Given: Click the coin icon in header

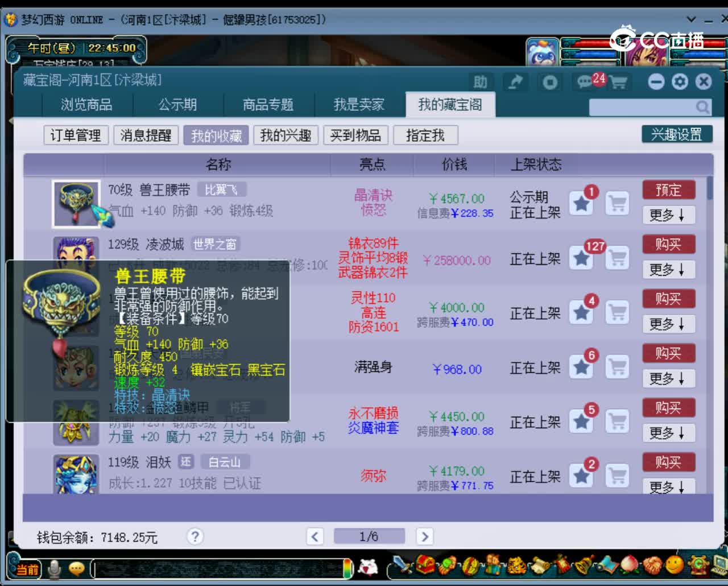Looking at the screenshot, I should (550, 82).
